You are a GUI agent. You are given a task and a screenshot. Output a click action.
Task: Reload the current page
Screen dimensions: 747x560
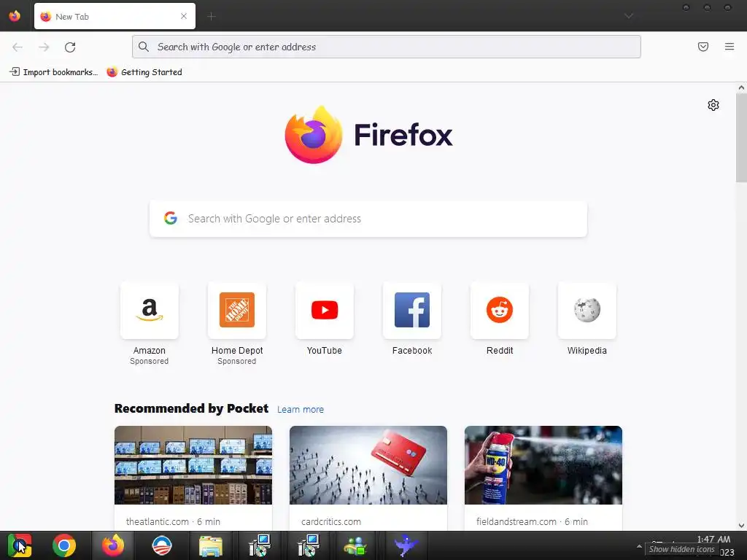tap(70, 47)
